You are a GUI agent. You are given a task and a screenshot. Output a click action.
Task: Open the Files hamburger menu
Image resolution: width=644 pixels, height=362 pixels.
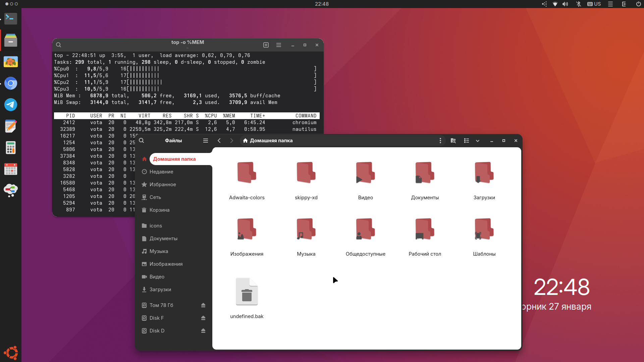click(206, 141)
